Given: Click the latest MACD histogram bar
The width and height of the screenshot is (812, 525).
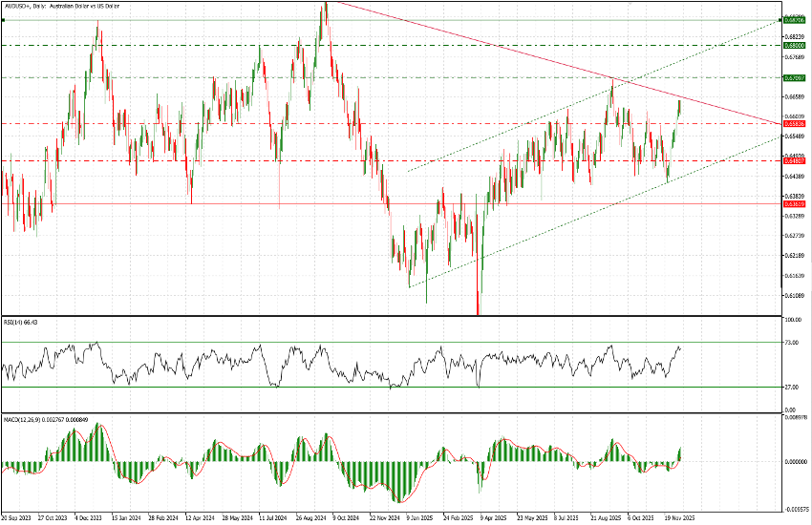Looking at the screenshot, I should tap(681, 455).
